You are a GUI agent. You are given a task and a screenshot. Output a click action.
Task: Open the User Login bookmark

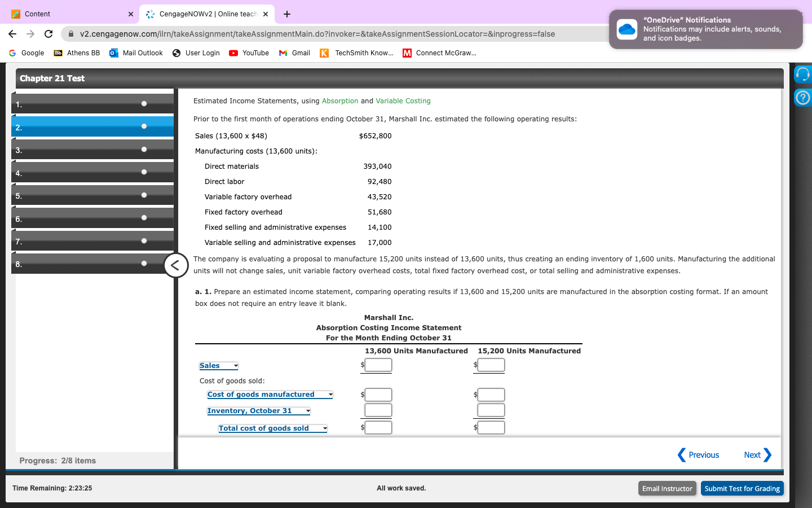196,53
